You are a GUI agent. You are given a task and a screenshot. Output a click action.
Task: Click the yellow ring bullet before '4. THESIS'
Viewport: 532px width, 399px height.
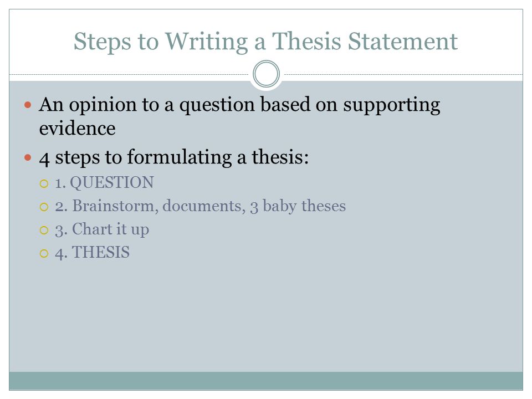(x=44, y=253)
